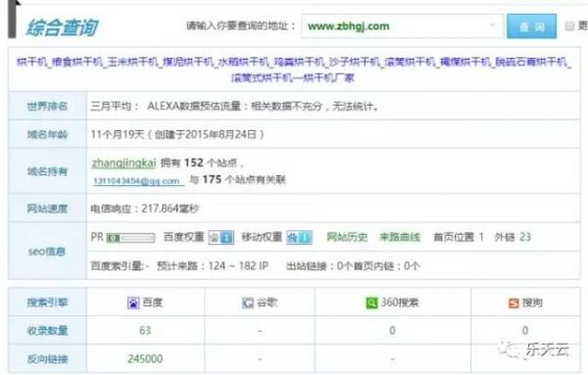Click the Baidu indexed count 63
The width and height of the screenshot is (588, 375).
tap(145, 330)
